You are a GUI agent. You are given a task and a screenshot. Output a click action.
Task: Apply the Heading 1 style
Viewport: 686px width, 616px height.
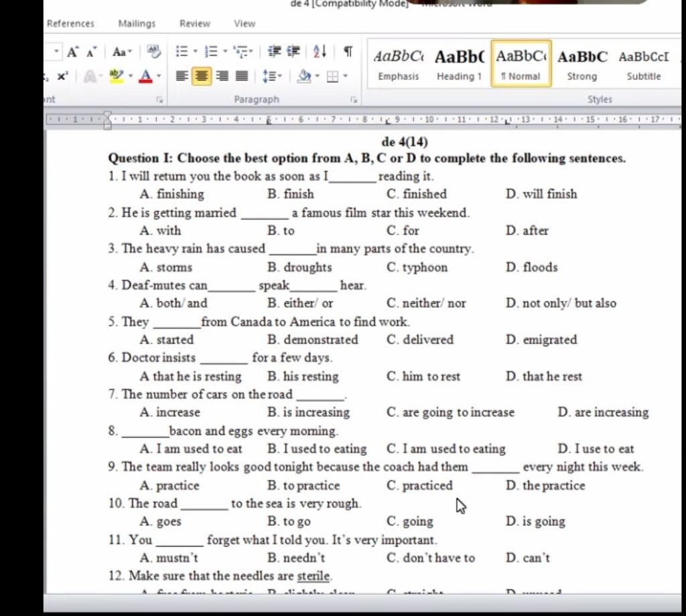click(460, 65)
